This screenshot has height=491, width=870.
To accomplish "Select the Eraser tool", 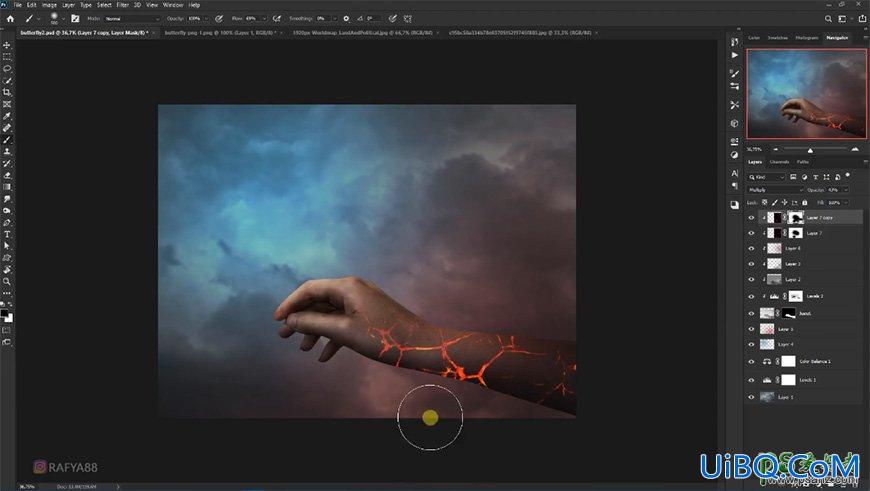I will [7, 175].
